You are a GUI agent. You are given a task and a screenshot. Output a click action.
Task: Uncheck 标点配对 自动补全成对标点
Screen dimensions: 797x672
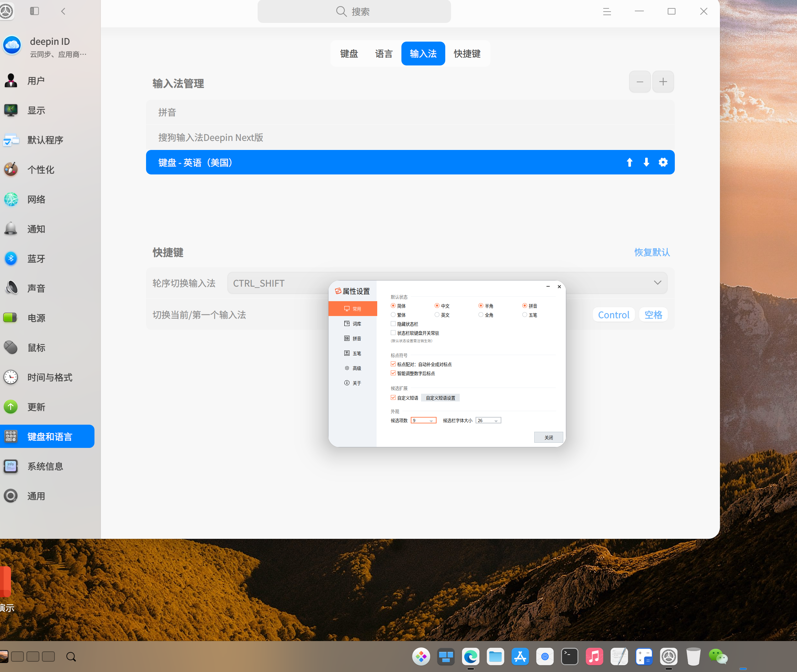[393, 364]
